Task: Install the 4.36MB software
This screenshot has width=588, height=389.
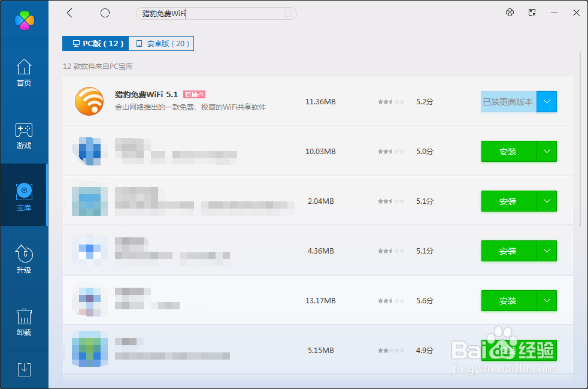Action: point(509,251)
